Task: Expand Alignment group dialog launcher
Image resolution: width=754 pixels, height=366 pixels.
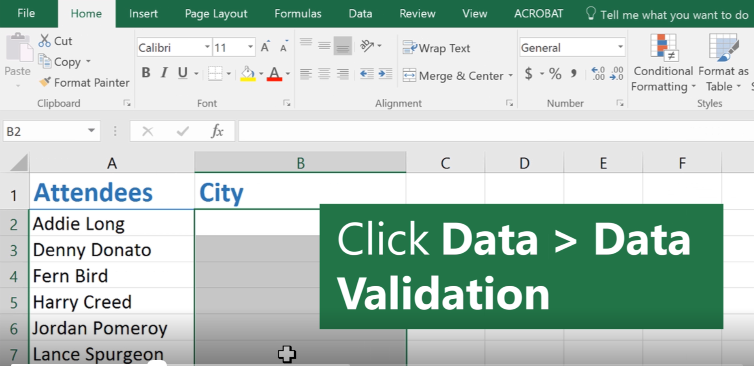Action: tap(509, 103)
